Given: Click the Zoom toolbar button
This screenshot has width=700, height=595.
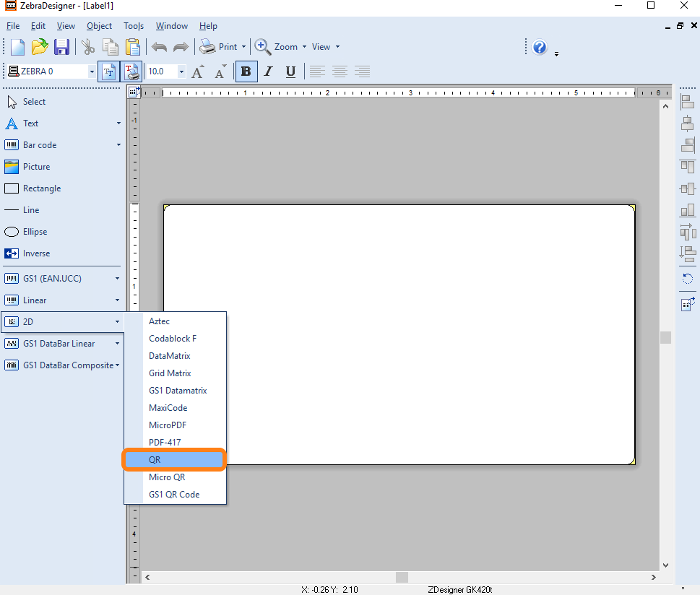Looking at the screenshot, I should coord(277,47).
